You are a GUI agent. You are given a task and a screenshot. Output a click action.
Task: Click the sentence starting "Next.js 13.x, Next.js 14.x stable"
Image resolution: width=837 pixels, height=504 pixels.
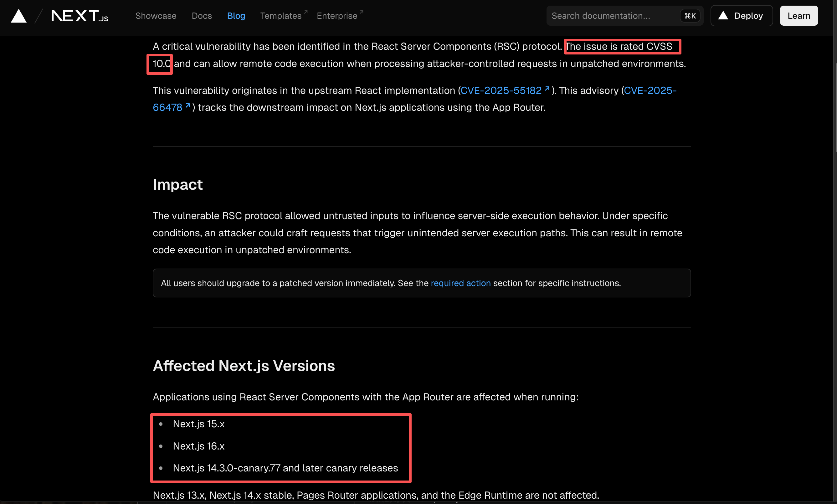(376, 495)
